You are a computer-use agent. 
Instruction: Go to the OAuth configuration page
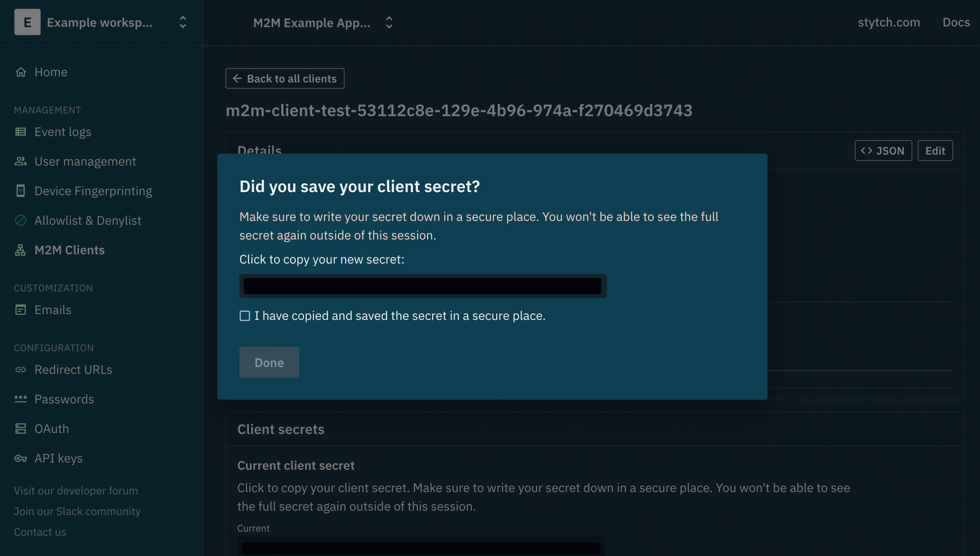pos(52,428)
